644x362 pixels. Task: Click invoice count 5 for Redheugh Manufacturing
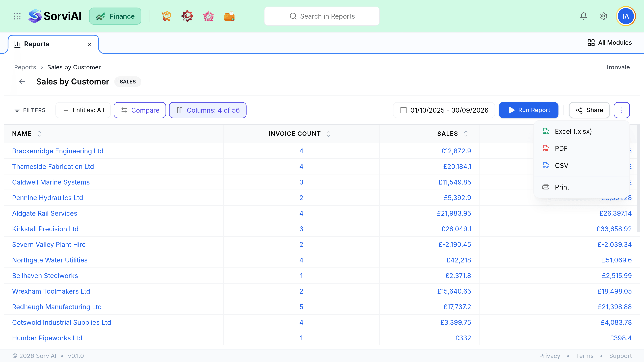pyautogui.click(x=301, y=307)
